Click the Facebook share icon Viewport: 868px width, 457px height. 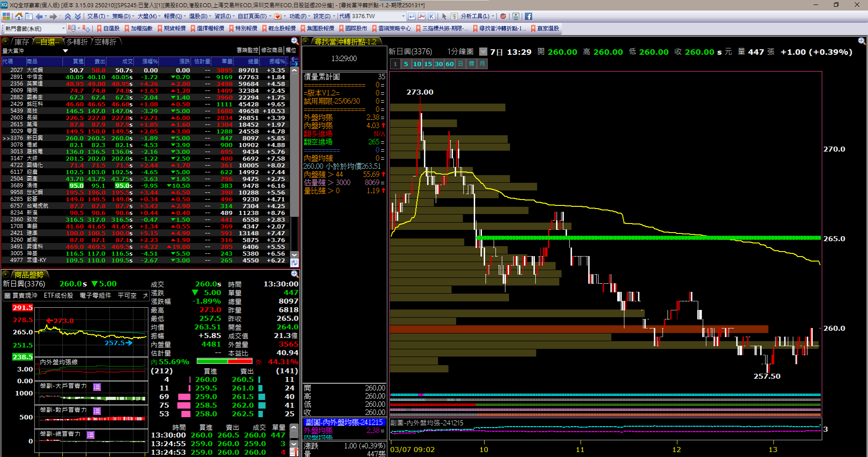point(528,16)
